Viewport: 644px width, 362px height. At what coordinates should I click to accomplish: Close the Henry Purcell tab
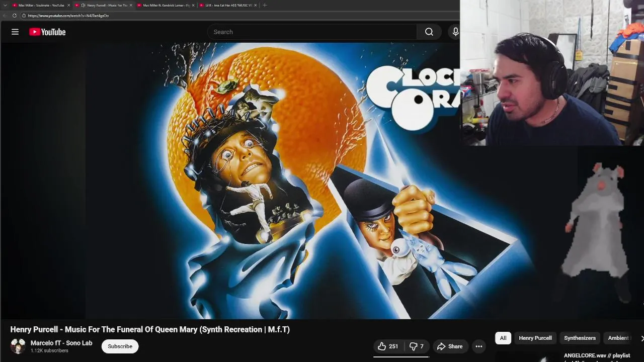point(131,5)
